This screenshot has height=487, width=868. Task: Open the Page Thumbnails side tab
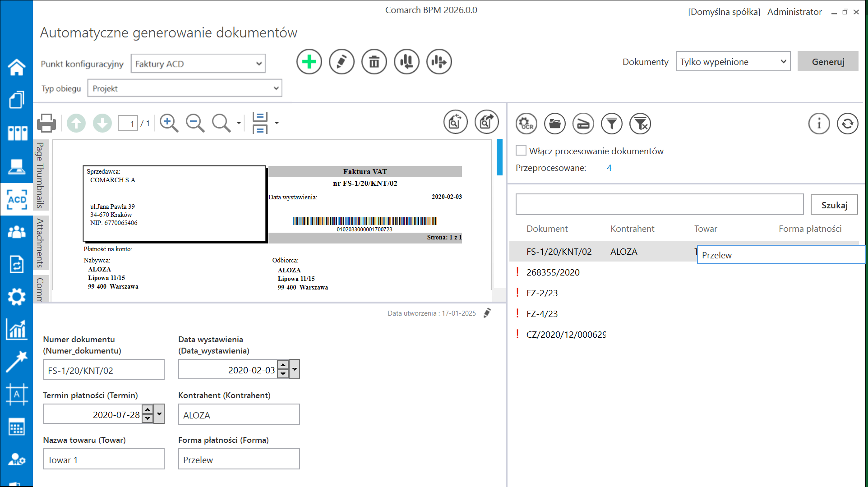tap(40, 175)
